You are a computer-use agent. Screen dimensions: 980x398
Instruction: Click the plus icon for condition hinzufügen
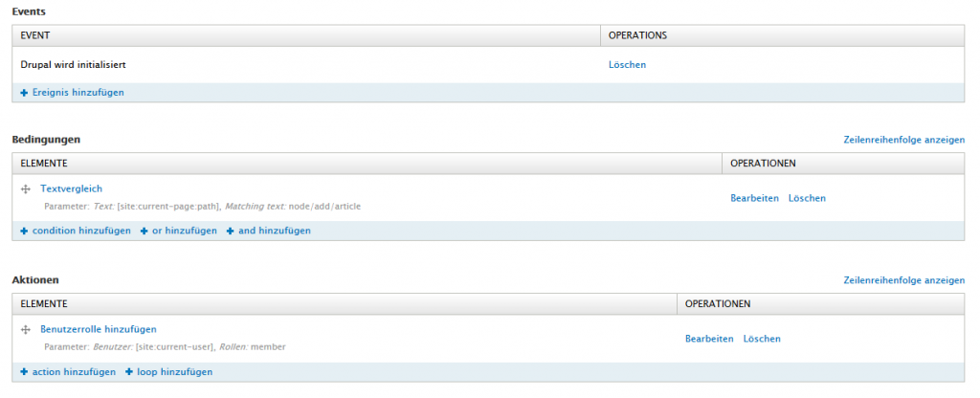coord(24,232)
